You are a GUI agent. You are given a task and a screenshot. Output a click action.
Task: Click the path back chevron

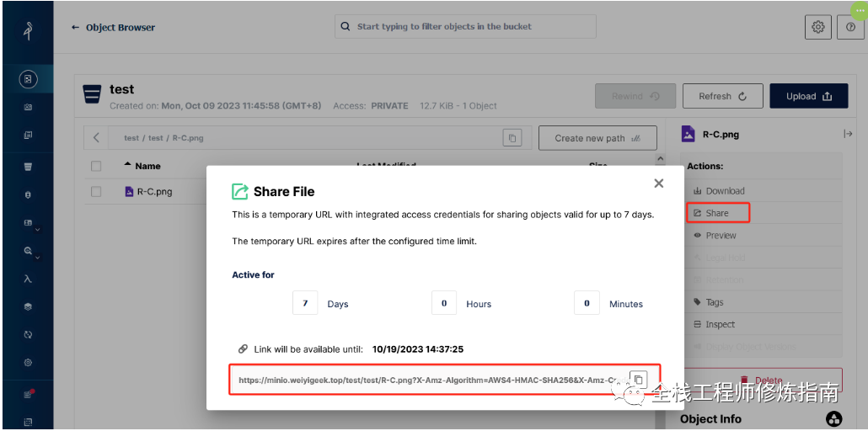tap(96, 138)
